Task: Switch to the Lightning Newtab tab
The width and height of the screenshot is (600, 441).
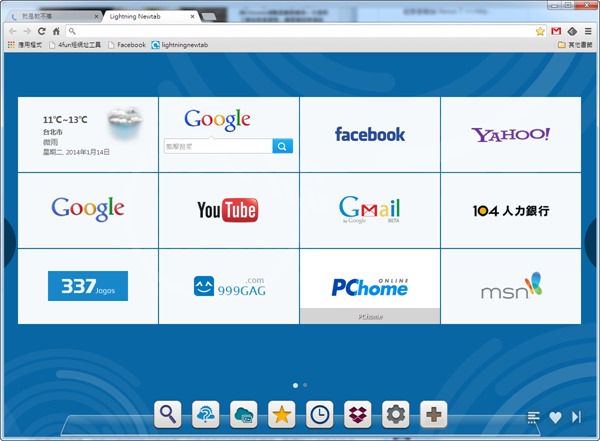Action: (x=149, y=16)
